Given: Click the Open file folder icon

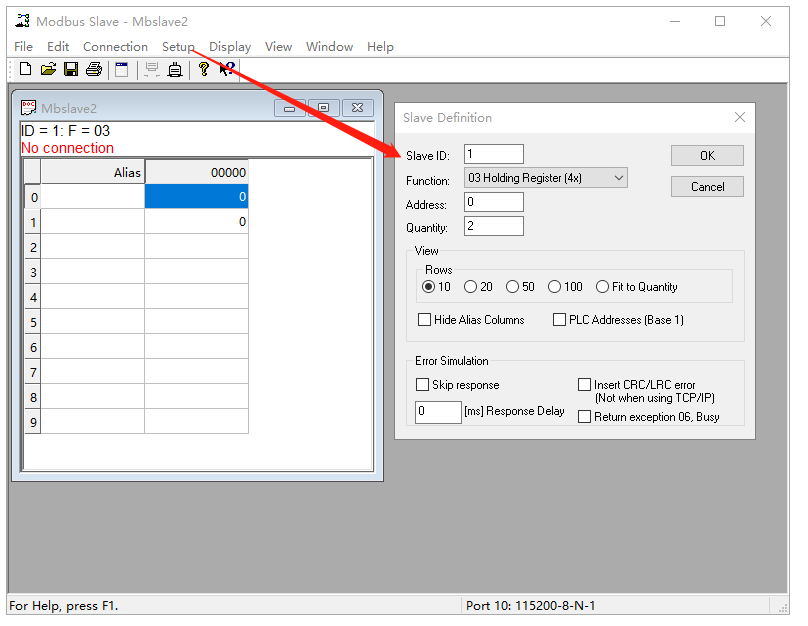Looking at the screenshot, I should point(48,69).
